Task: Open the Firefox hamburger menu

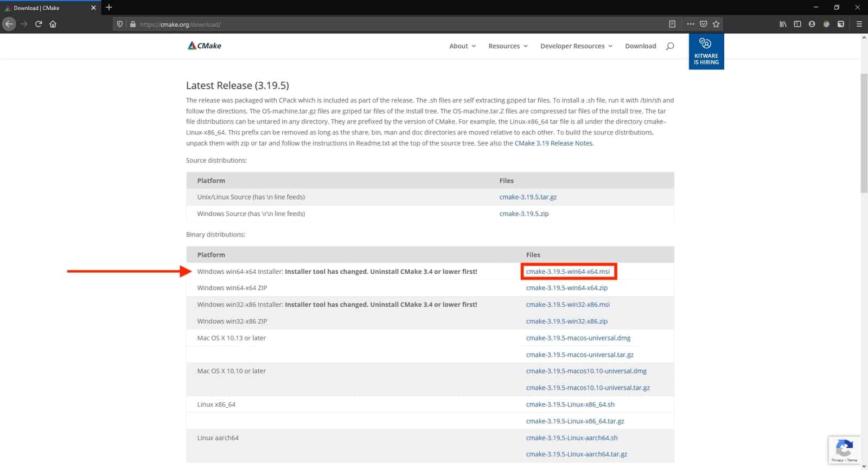Action: point(859,24)
